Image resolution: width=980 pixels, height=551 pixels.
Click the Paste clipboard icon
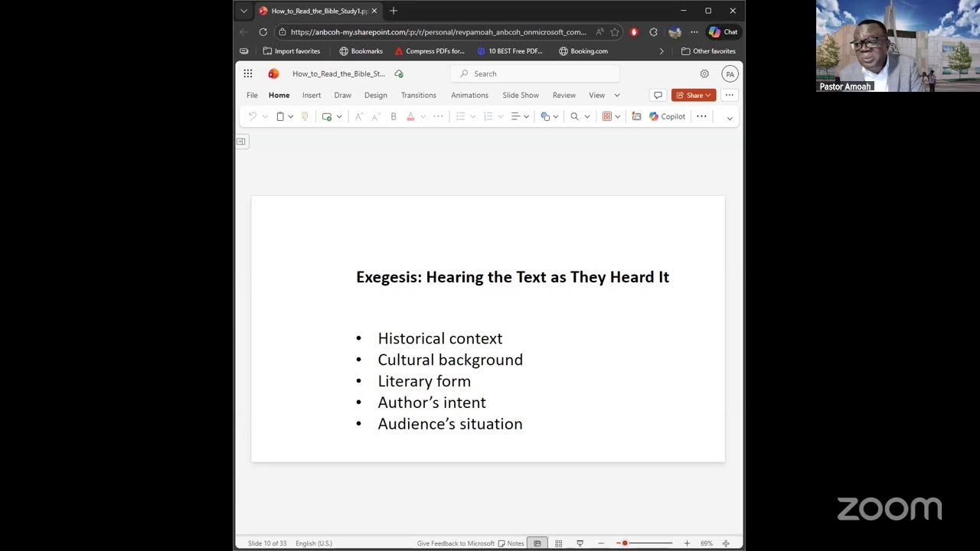click(x=280, y=116)
